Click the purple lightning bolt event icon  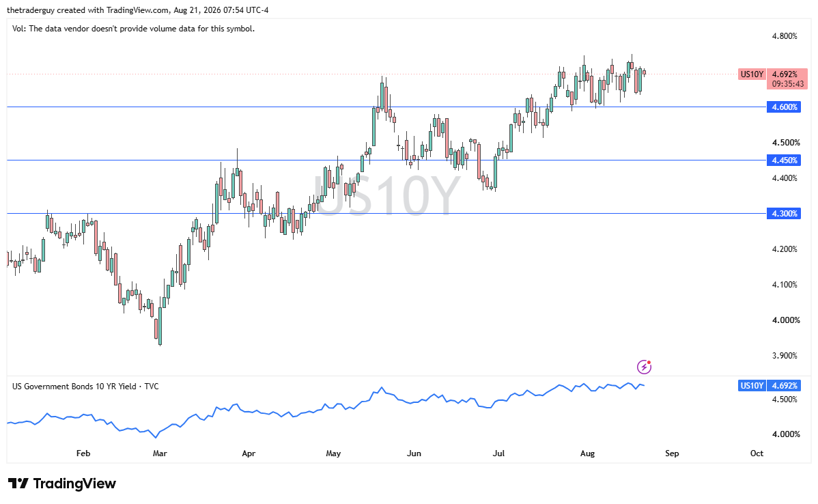pyautogui.click(x=645, y=367)
